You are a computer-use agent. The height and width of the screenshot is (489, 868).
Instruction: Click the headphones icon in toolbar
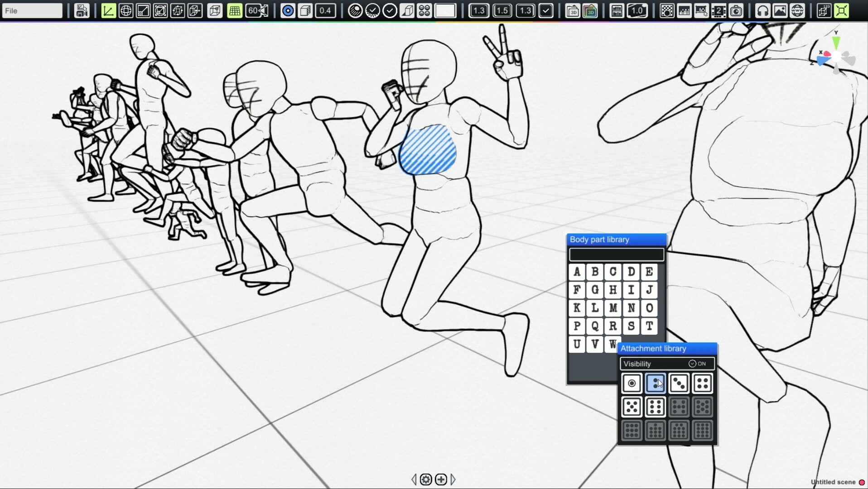762,10
